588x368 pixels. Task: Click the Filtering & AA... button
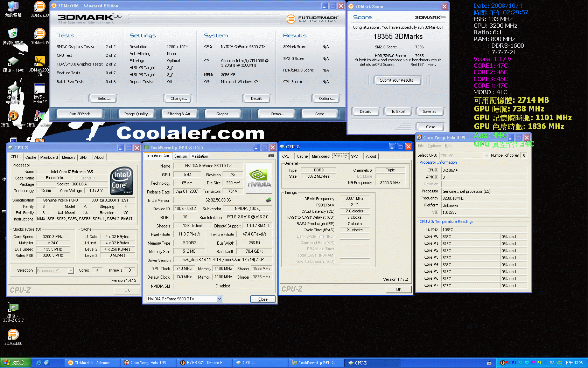[180, 114]
